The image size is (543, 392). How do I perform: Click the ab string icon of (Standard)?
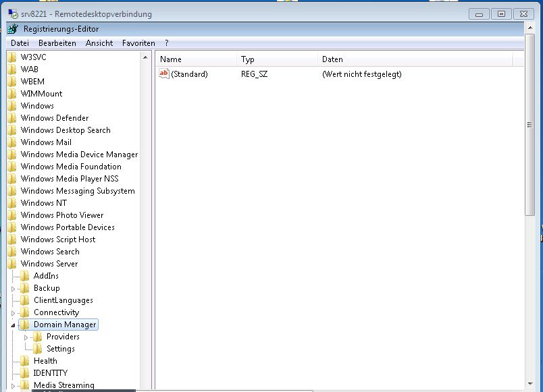point(164,74)
